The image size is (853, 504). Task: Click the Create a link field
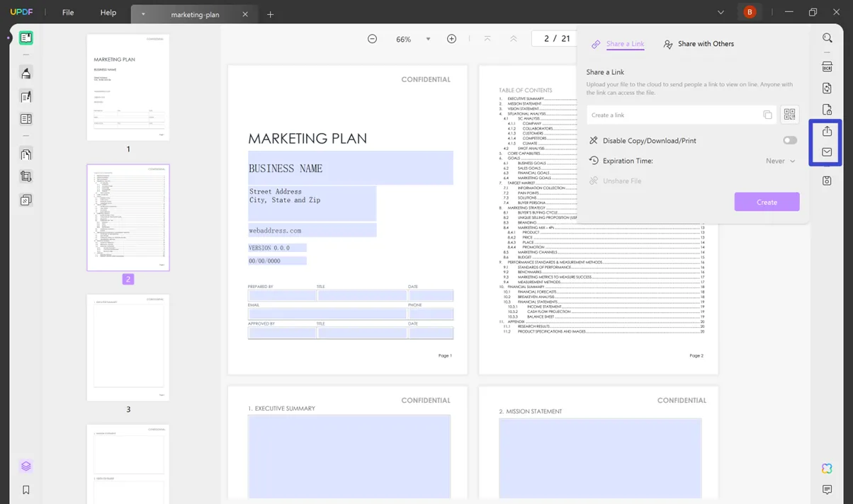point(673,115)
